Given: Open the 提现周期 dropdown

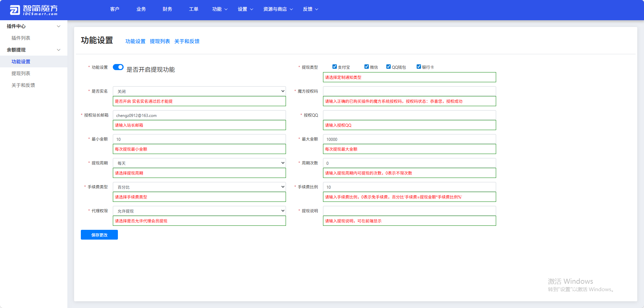Looking at the screenshot, I should click(x=199, y=163).
